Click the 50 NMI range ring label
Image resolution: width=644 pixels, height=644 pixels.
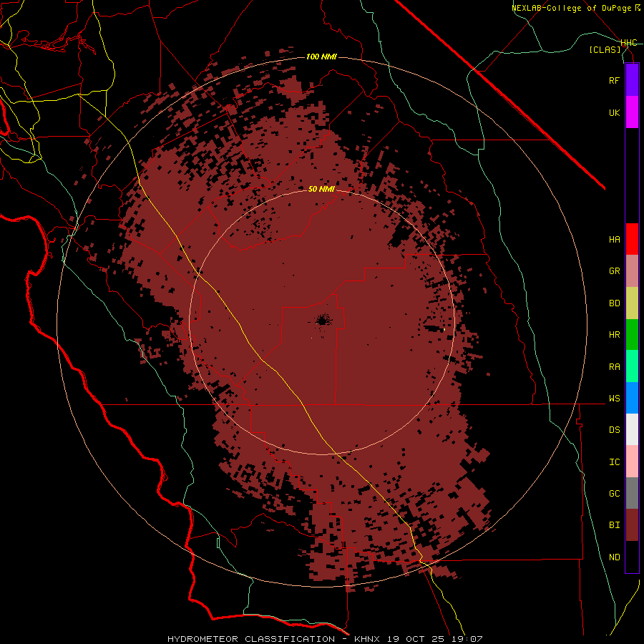[x=321, y=189]
